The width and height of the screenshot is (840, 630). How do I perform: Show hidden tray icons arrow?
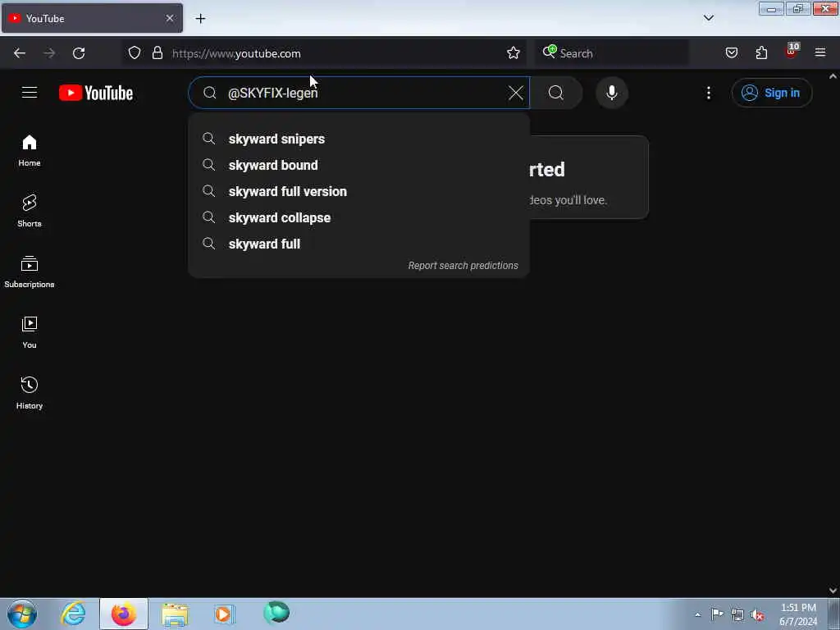click(x=697, y=614)
